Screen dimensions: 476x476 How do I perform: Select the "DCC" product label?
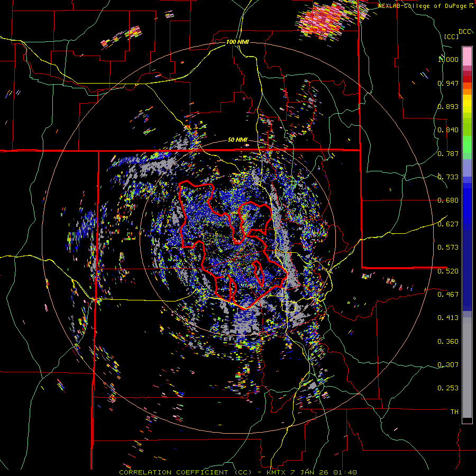(465, 32)
